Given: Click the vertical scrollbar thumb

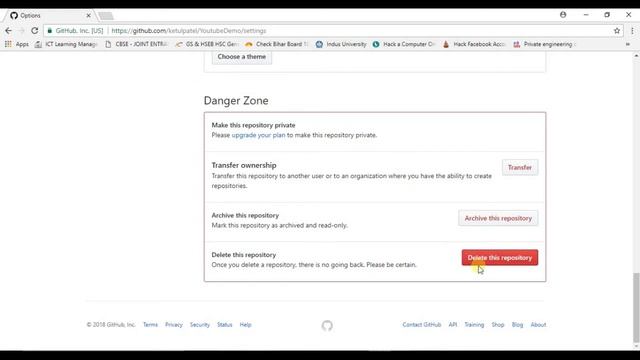Looking at the screenshot, I should [636, 308].
